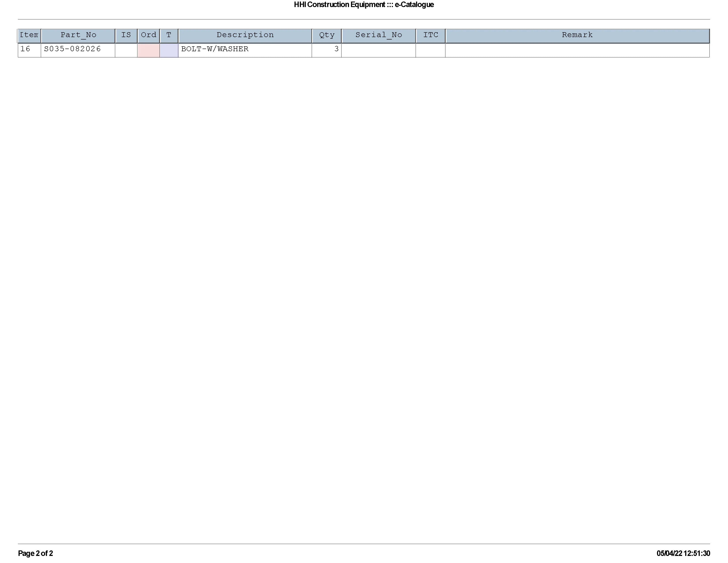Click the Remark column header
This screenshot has height=563, width=728.
point(577,35)
